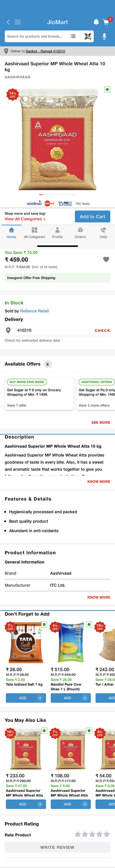Open the notifications bell
Screen dimensions: 115x868
tap(96, 22)
